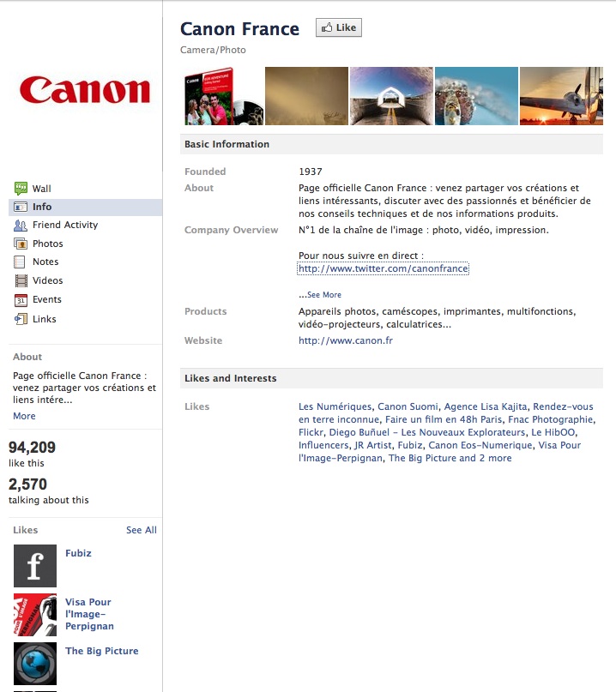This screenshot has height=692, width=616.
Task: Open the insect macro photo
Action: [476, 96]
